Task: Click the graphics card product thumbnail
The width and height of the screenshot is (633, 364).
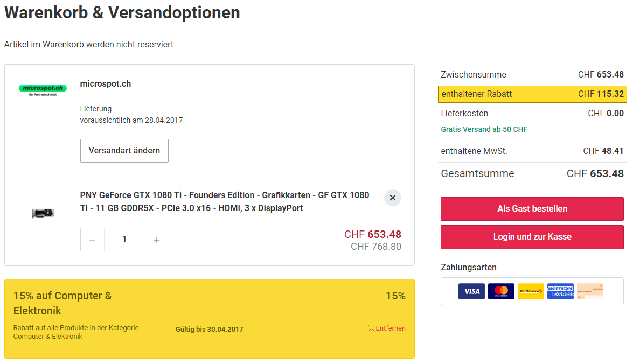Action: [x=43, y=213]
